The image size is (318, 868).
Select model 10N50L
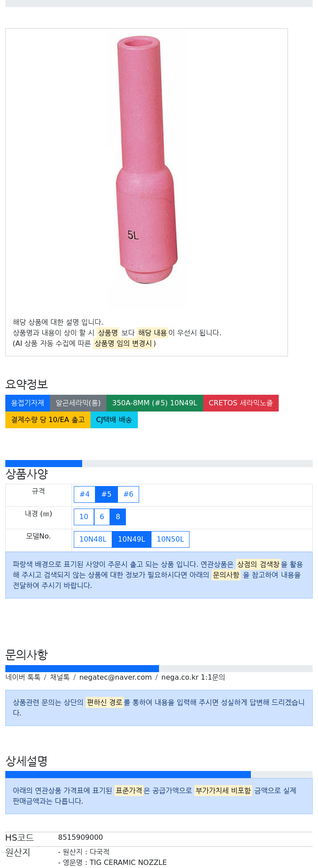point(170,539)
